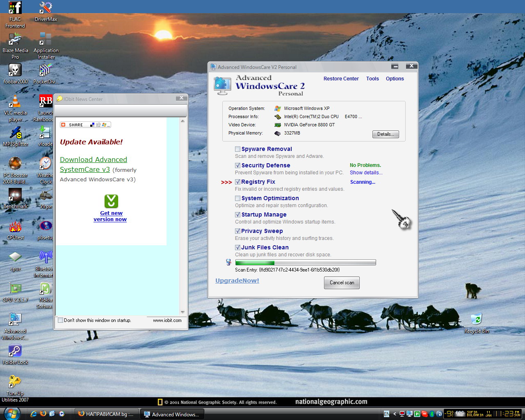Minimize the Advanced WindowsCare window
The image size is (525, 420).
coord(395,66)
